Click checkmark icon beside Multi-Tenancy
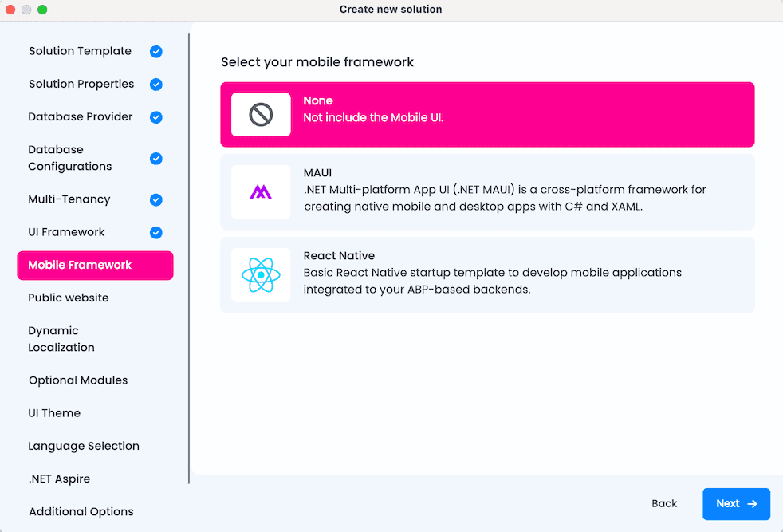Viewport: 783px width, 532px height. click(156, 200)
